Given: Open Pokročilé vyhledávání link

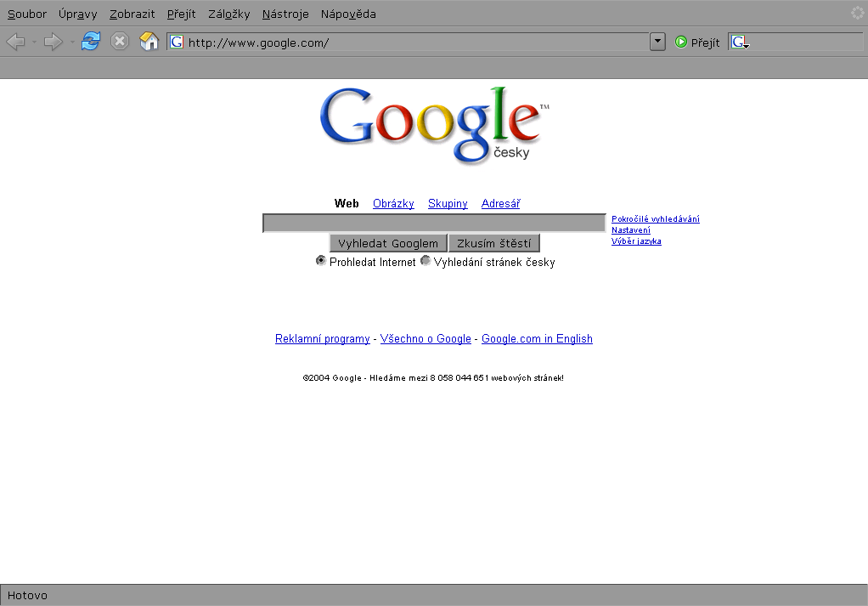Looking at the screenshot, I should (x=656, y=218).
